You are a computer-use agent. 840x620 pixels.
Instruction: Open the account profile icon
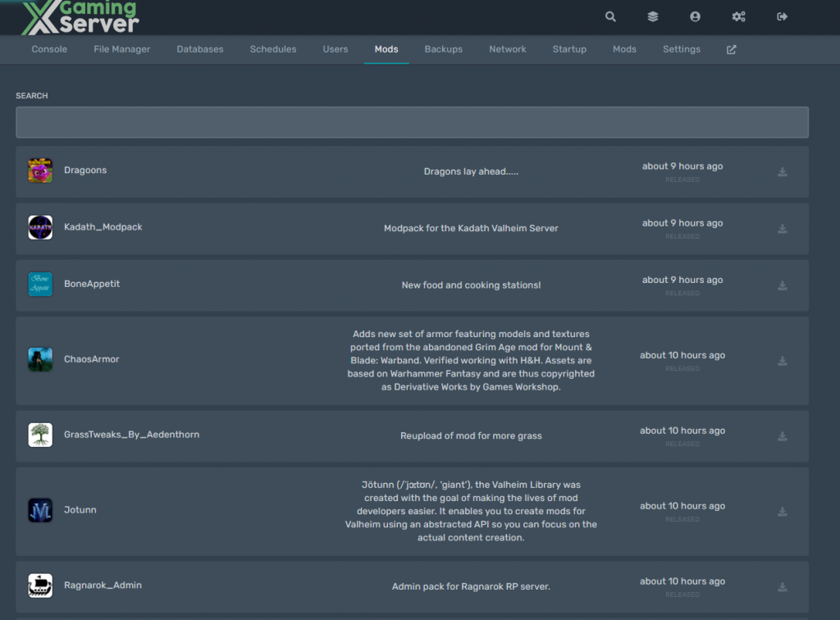tap(695, 16)
